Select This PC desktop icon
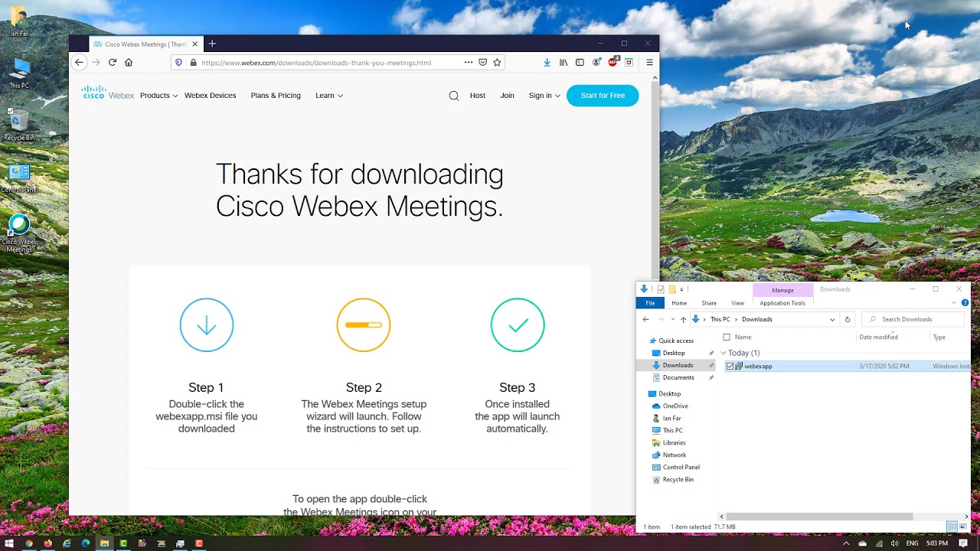 tap(19, 74)
